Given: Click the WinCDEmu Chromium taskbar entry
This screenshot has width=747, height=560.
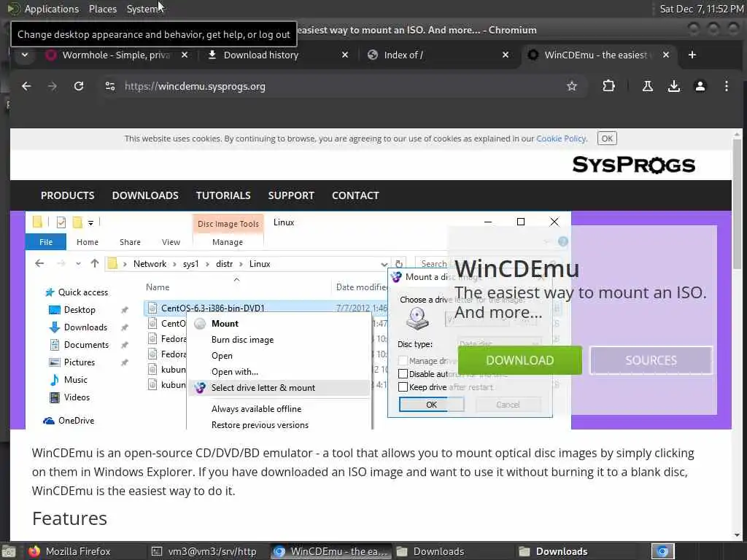Looking at the screenshot, I should [331, 551].
